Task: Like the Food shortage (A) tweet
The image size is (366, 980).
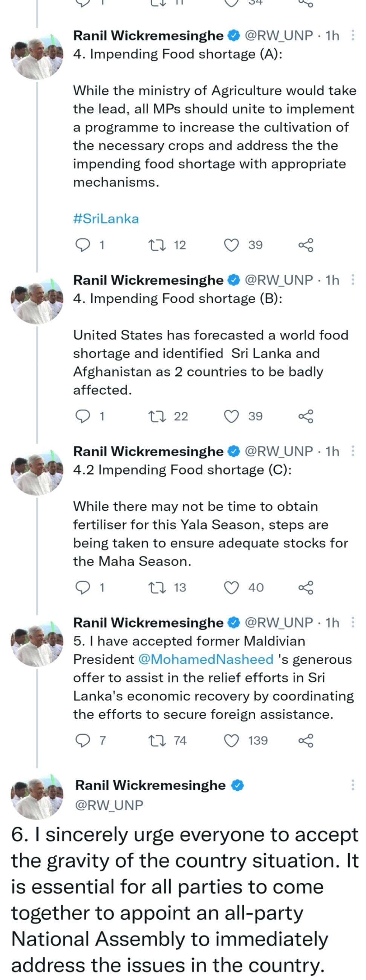Action: pos(231,245)
